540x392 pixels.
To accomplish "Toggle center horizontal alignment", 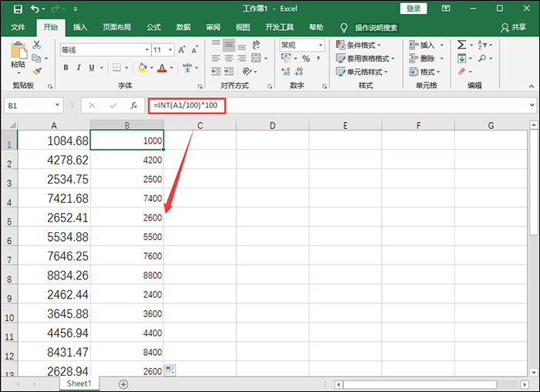I will pos(229,58).
